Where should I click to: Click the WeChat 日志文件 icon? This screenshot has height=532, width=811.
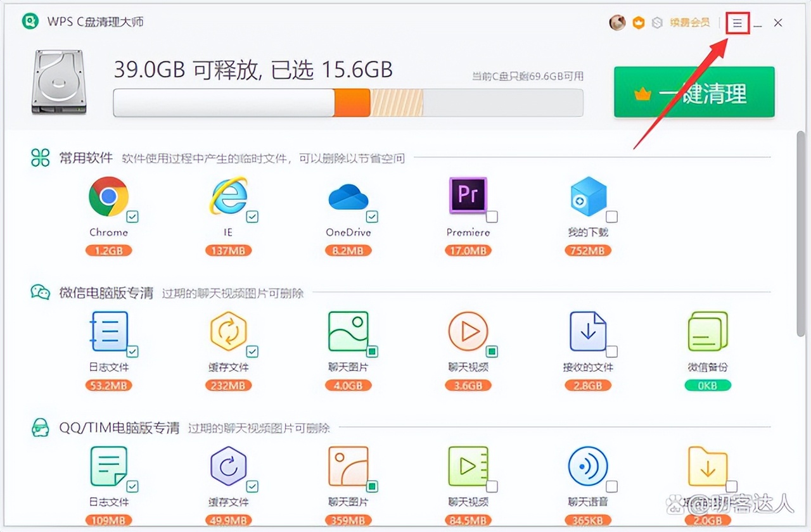tap(109, 331)
